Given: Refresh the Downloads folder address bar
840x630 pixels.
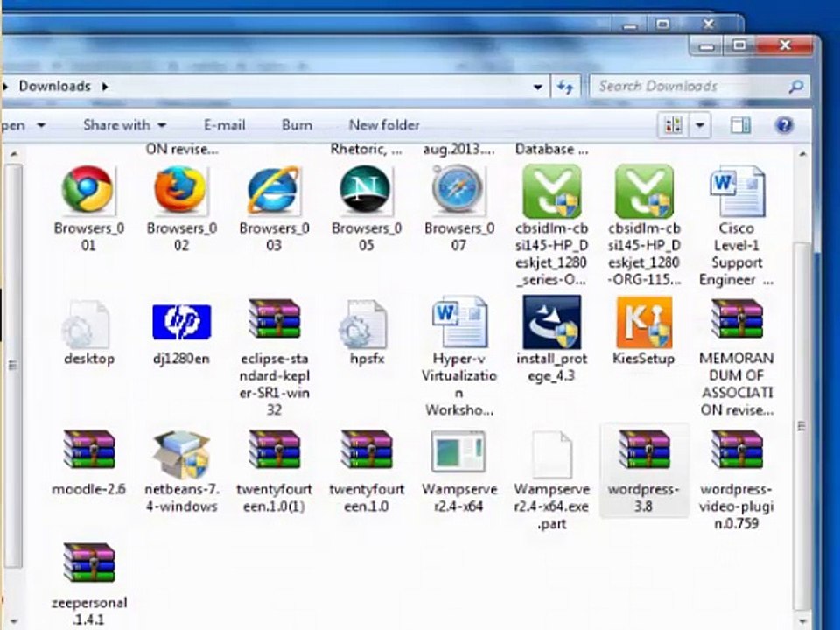Looking at the screenshot, I should (566, 87).
